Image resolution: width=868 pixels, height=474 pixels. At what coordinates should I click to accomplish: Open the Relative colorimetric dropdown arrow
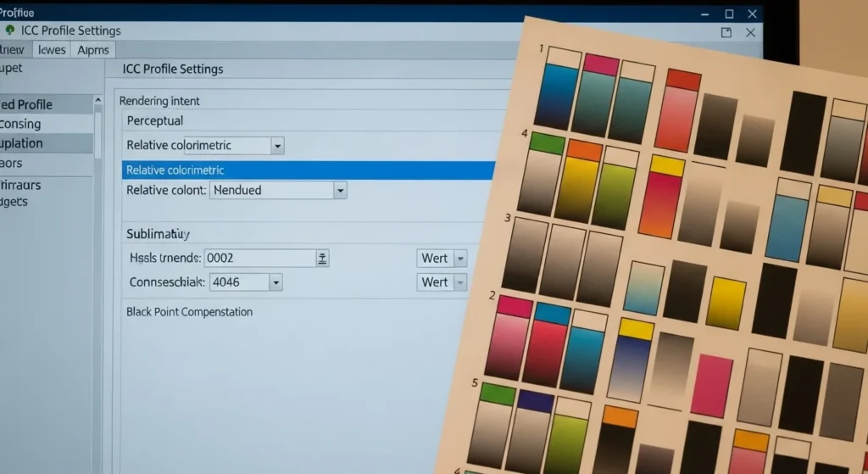tap(276, 146)
